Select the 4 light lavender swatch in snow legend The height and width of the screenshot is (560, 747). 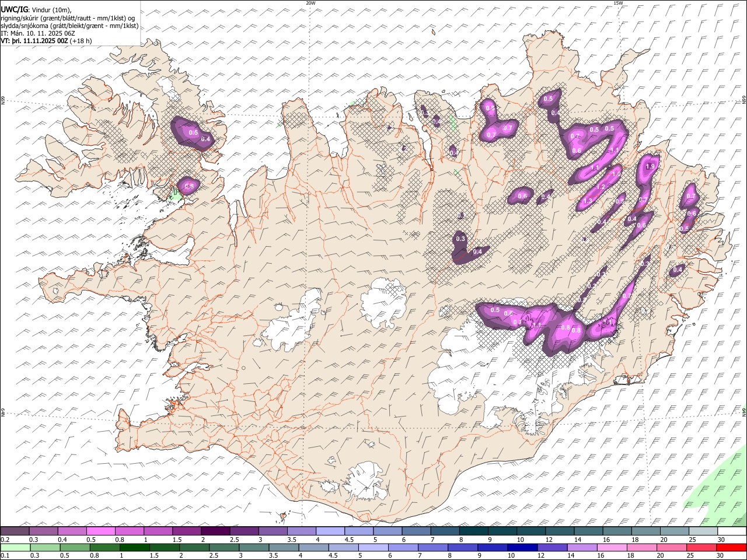pyautogui.click(x=330, y=531)
